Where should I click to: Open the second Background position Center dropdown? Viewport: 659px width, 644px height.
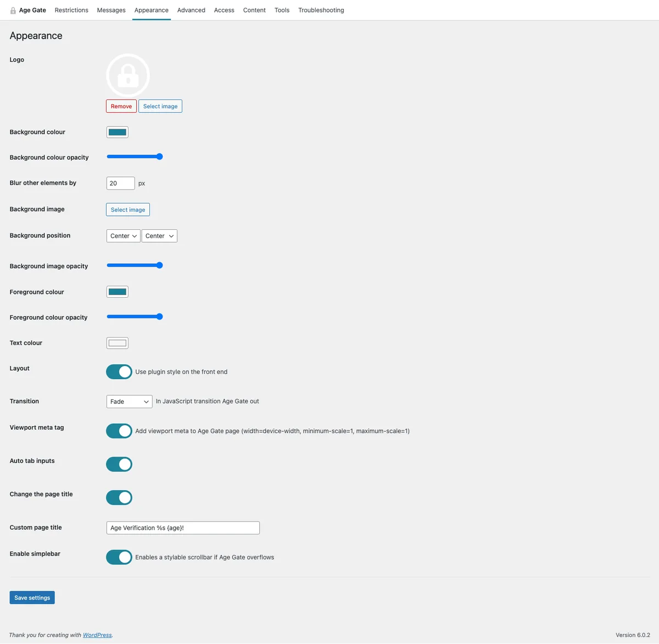click(159, 236)
